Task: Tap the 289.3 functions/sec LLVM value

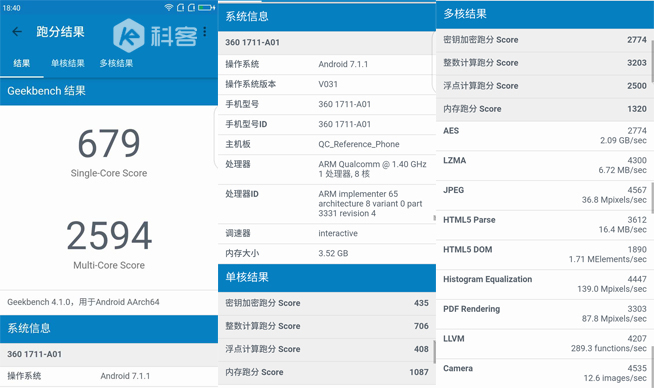Action: (609, 348)
